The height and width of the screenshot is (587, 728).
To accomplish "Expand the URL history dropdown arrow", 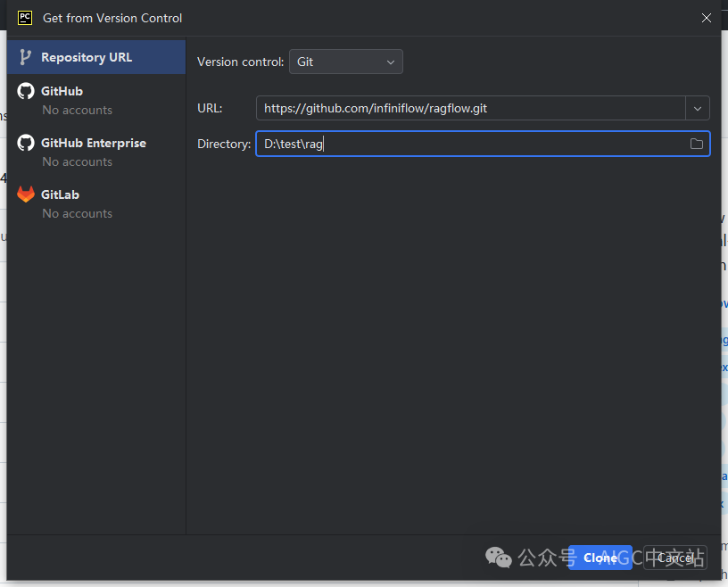I will pos(698,108).
